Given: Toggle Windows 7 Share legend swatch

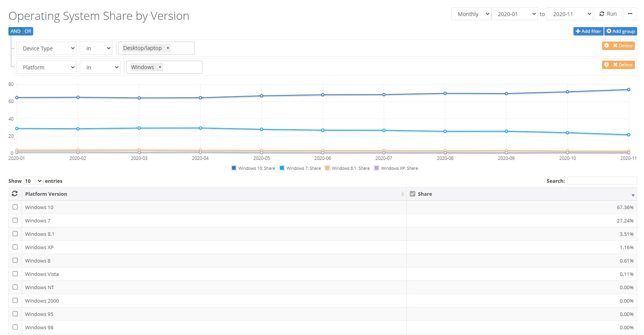Looking at the screenshot, I should tap(282, 168).
